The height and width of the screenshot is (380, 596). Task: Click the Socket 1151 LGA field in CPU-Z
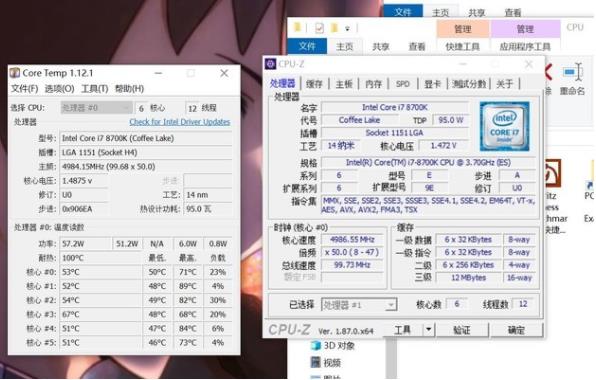[395, 133]
